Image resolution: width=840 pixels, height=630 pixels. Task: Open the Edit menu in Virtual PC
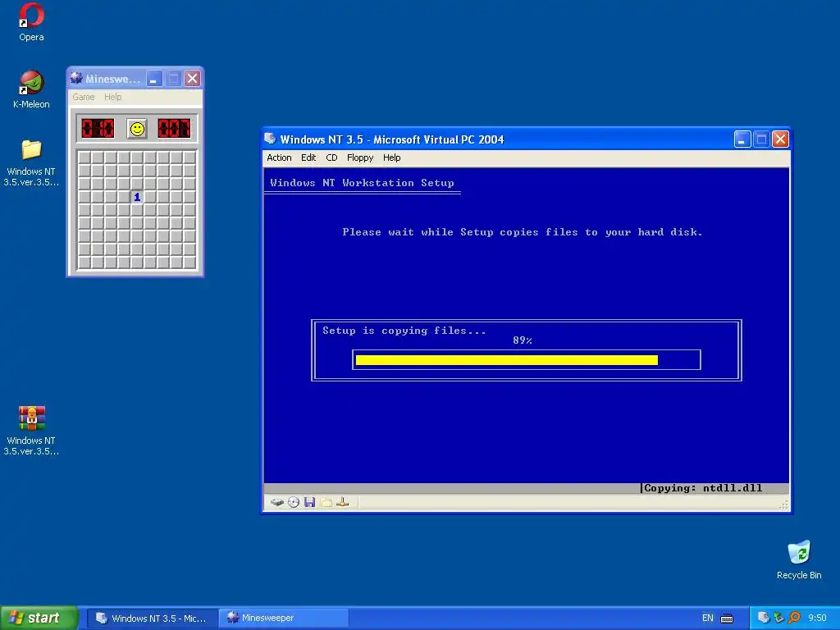[x=308, y=157]
